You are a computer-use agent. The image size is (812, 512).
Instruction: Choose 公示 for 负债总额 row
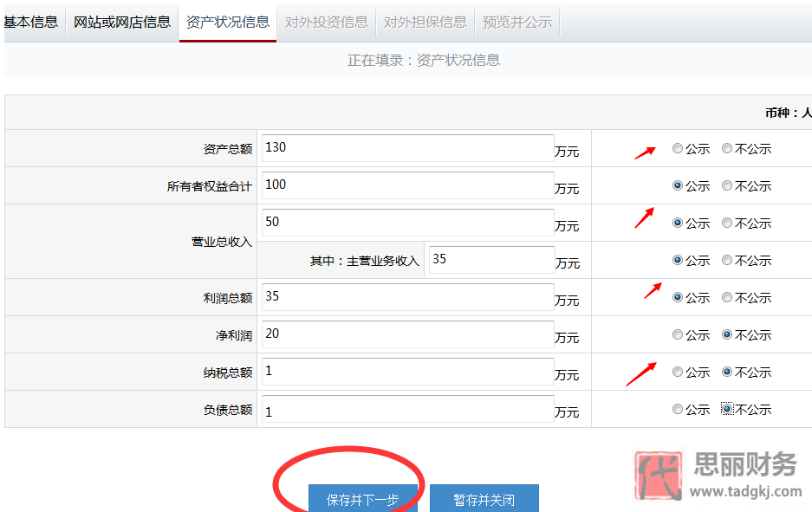click(x=677, y=409)
